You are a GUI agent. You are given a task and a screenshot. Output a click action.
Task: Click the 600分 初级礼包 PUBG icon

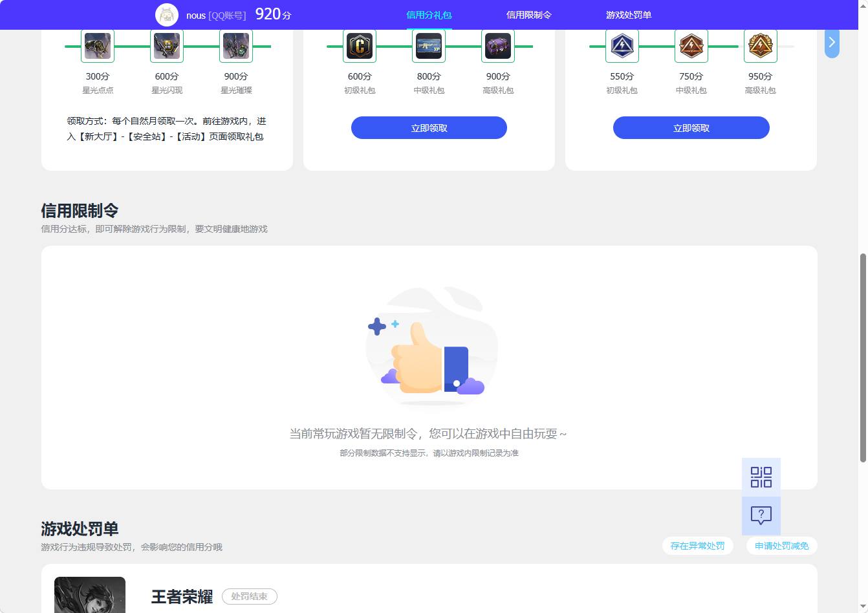coord(360,46)
